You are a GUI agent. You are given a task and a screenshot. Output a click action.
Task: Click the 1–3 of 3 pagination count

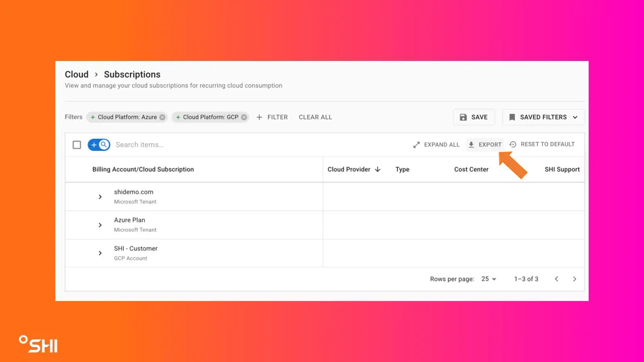click(x=526, y=279)
